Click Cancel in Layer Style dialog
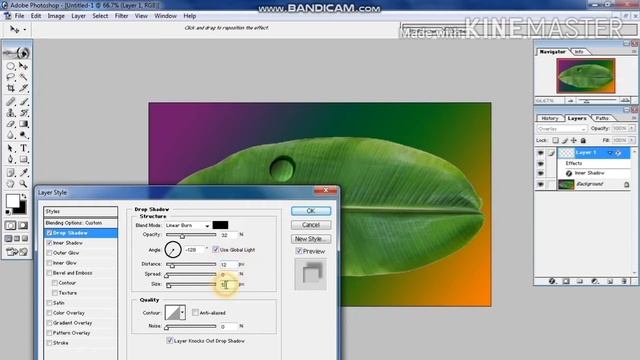Viewport: 640px width, 360px height. tap(311, 225)
